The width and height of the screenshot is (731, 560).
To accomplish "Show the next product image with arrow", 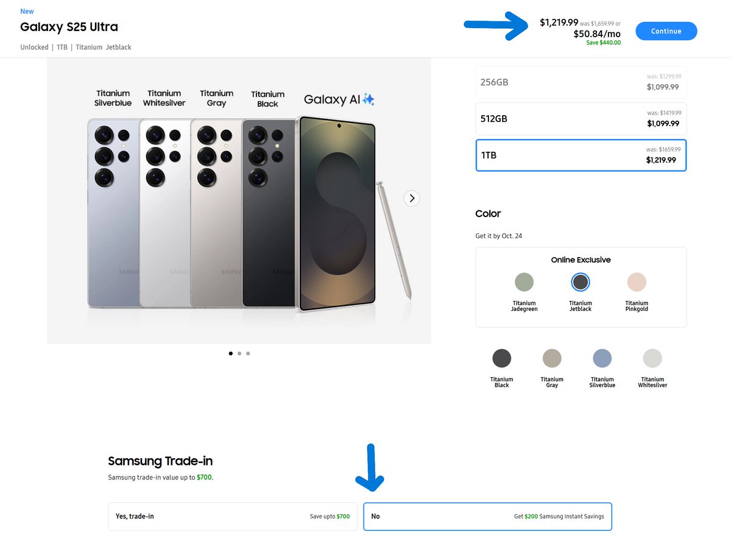I will (412, 198).
